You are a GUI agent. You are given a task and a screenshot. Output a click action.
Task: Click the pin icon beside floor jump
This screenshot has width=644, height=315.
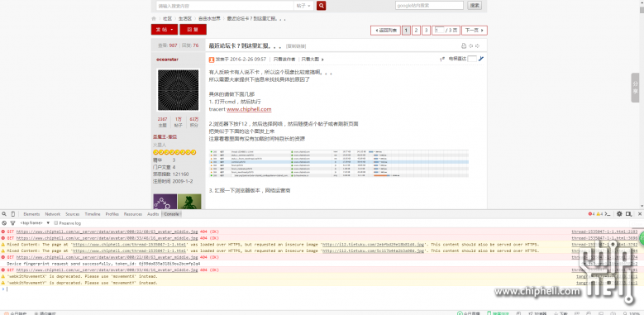click(481, 59)
